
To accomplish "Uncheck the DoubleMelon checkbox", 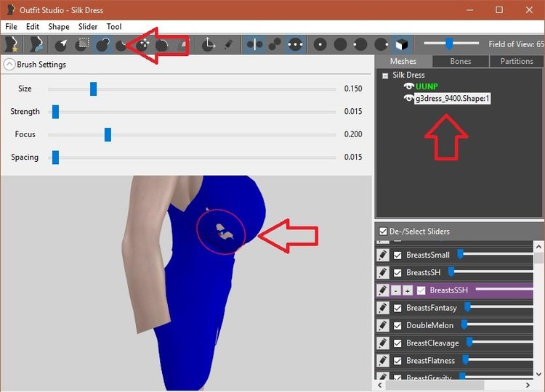I will click(397, 326).
